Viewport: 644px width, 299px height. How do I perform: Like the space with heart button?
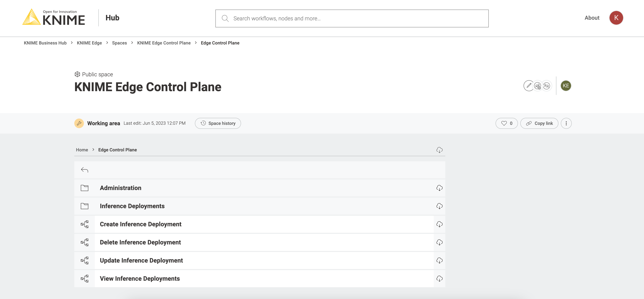coord(506,123)
